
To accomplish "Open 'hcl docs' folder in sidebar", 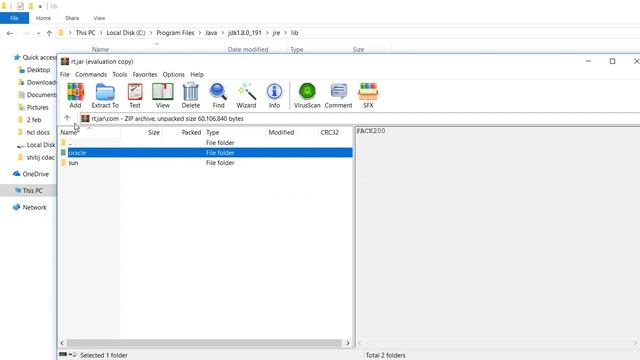I will click(34, 132).
